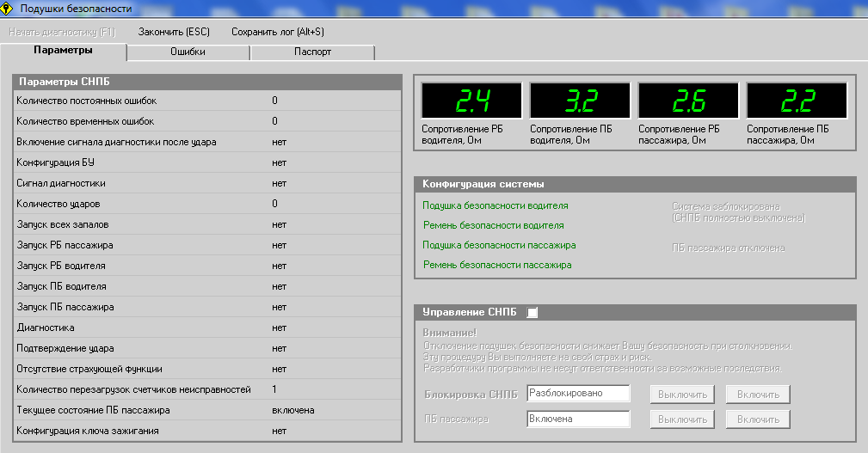Click label Сопротивление ПБ пассажира, Ом
The height and width of the screenshot is (453, 868).
point(788,134)
